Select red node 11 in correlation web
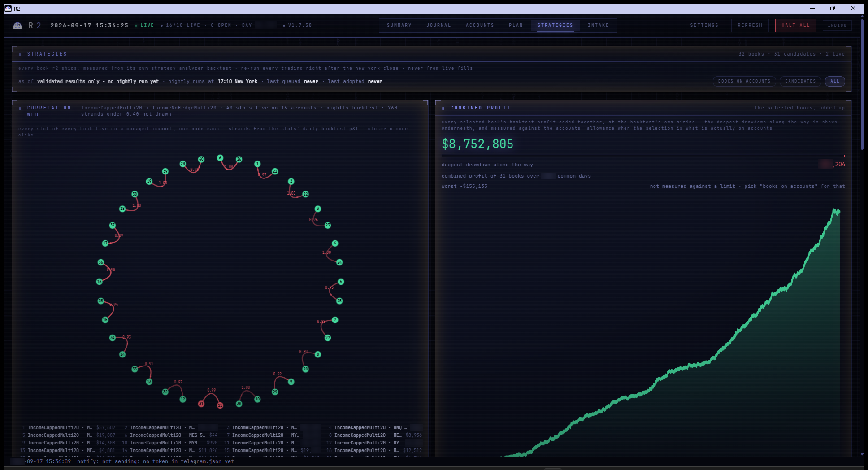 pos(220,405)
